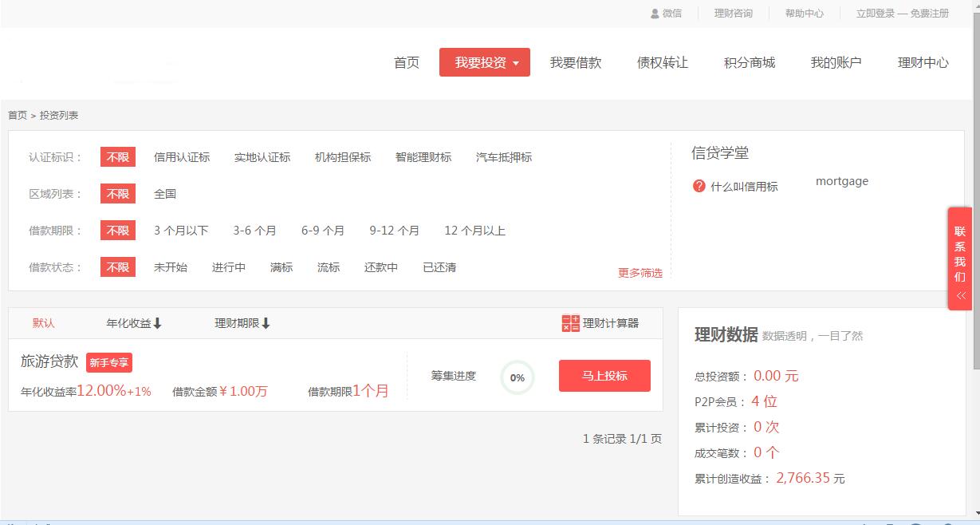Go to 债权转让 navigation tab

click(662, 62)
